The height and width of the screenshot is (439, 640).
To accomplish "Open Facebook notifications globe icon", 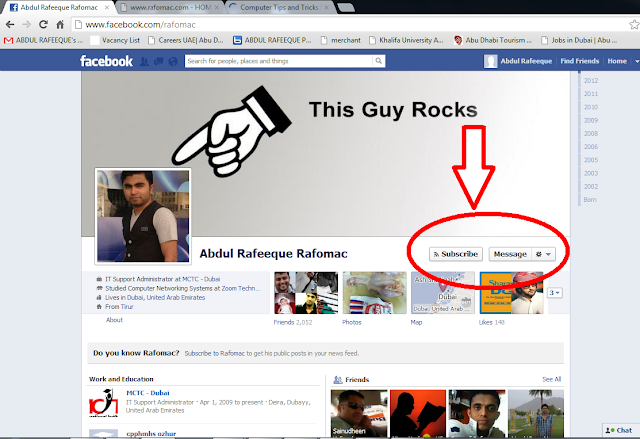I will tap(173, 62).
